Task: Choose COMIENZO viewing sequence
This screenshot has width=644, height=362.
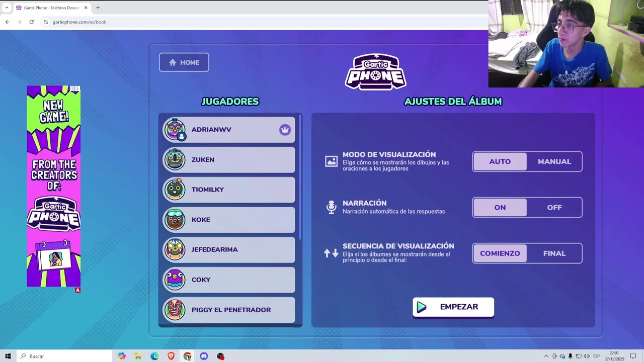Action: coord(500,253)
